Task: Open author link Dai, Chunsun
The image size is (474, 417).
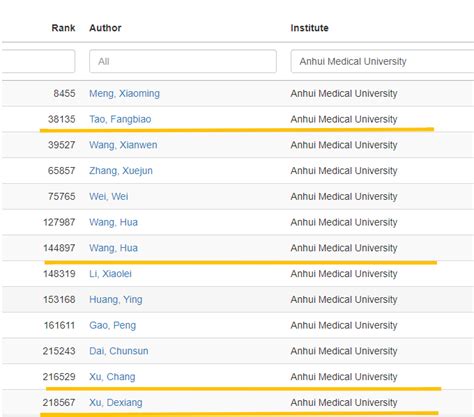Action: pyautogui.click(x=119, y=351)
